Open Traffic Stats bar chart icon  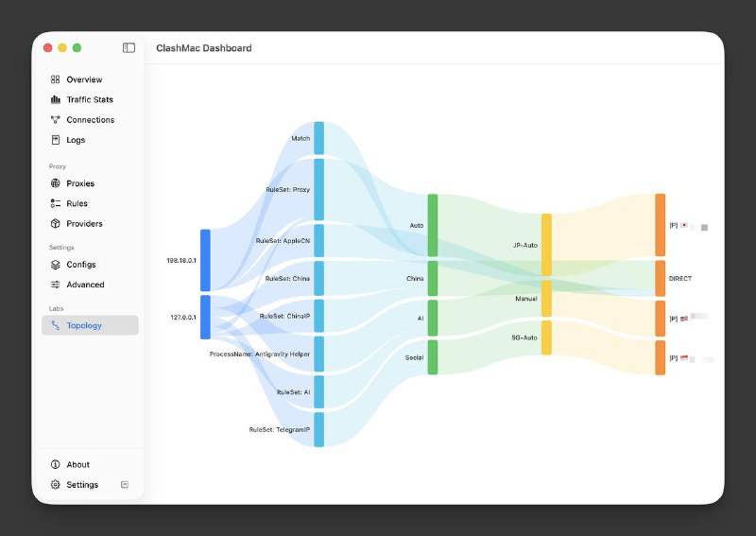tap(56, 99)
